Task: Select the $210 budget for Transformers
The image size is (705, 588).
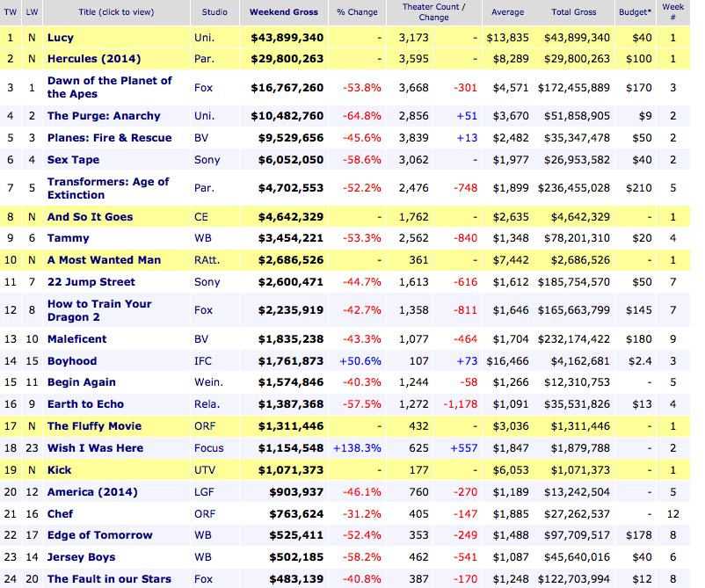Action: [639, 188]
